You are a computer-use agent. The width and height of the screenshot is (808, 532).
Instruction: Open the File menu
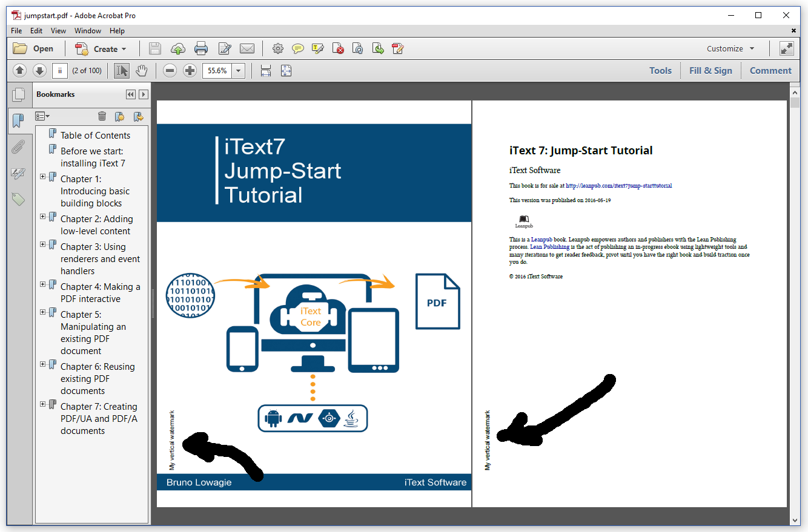[x=16, y=31]
